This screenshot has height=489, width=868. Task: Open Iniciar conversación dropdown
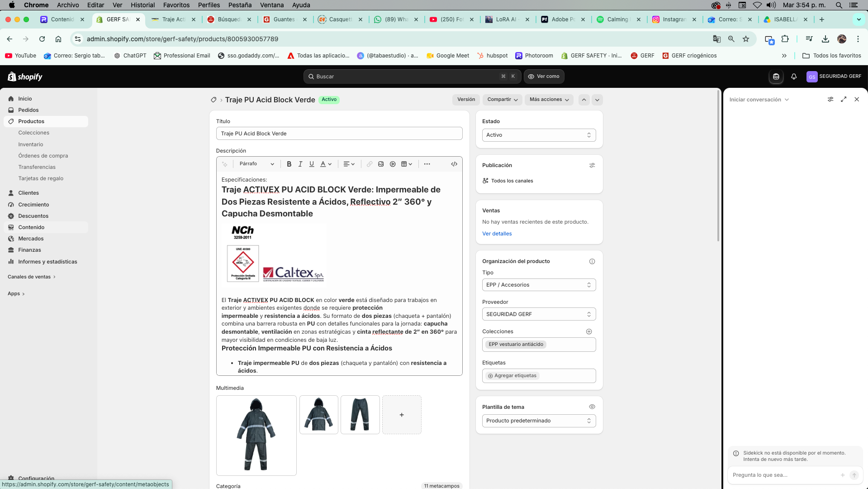759,100
